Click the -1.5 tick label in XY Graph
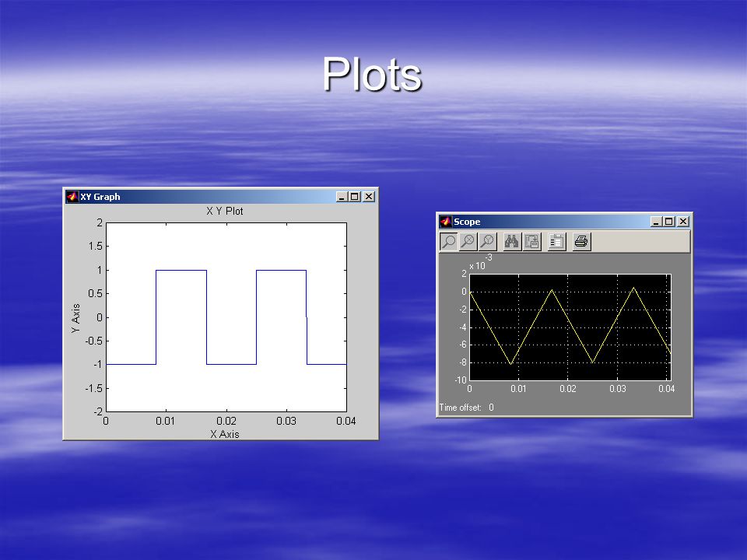The height and width of the screenshot is (560, 747). click(x=93, y=388)
